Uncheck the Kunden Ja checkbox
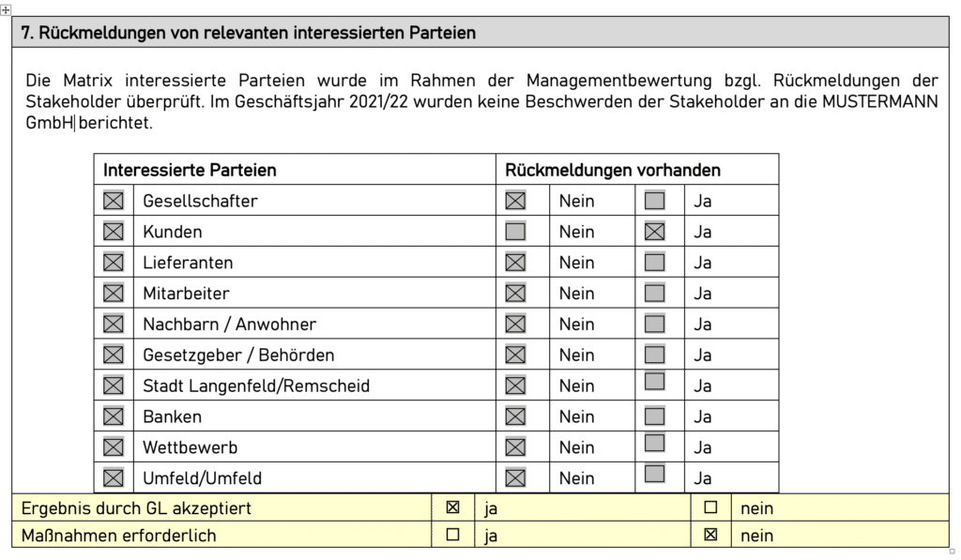The height and width of the screenshot is (560, 961). (655, 231)
